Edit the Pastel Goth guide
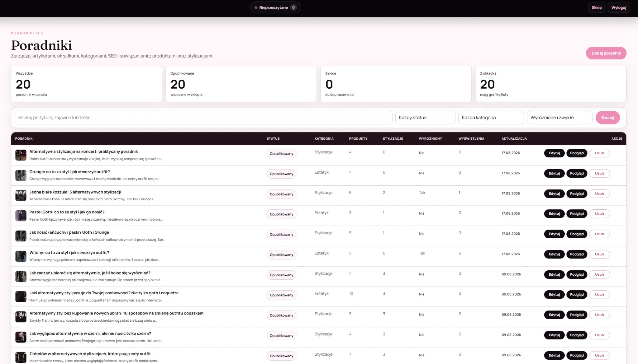The width and height of the screenshot is (638, 364). tap(554, 214)
